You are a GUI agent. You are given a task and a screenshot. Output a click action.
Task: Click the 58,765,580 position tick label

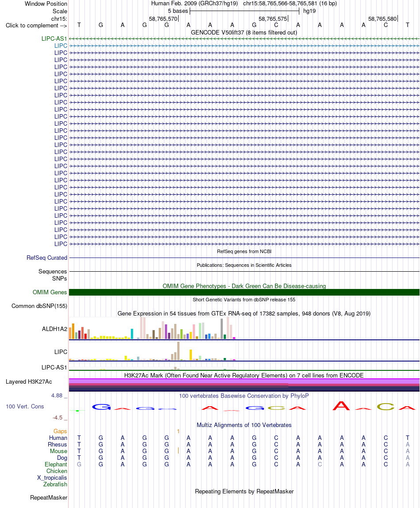(x=382, y=19)
